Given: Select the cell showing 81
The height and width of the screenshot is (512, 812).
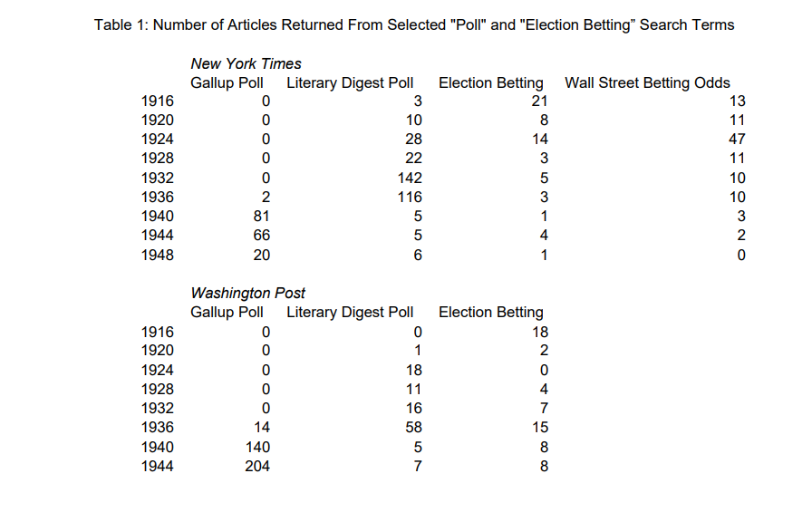Looking at the screenshot, I should (x=261, y=217).
